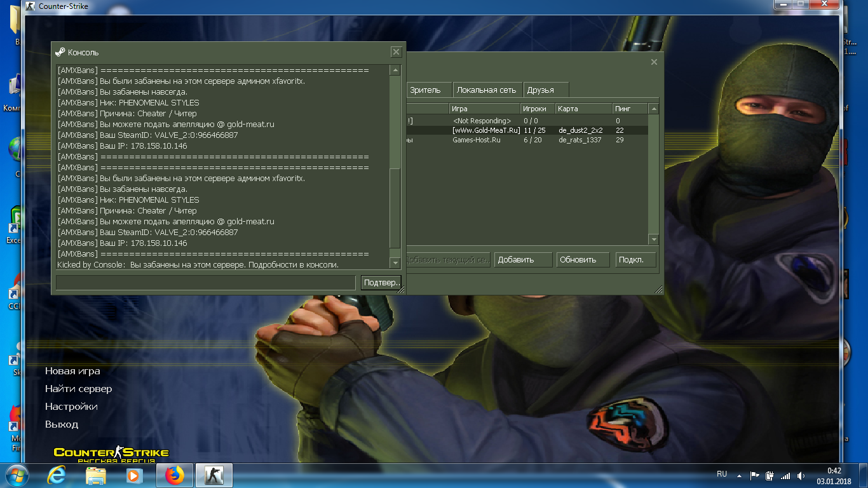Click the console command input field

[x=206, y=283]
